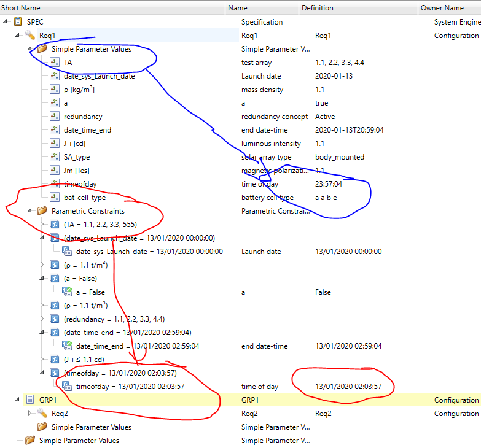481x448 pixels.
Task: Click the expression icon for timeofday = 13/01/2020 02:03:57
Action: pyautogui.click(x=67, y=386)
